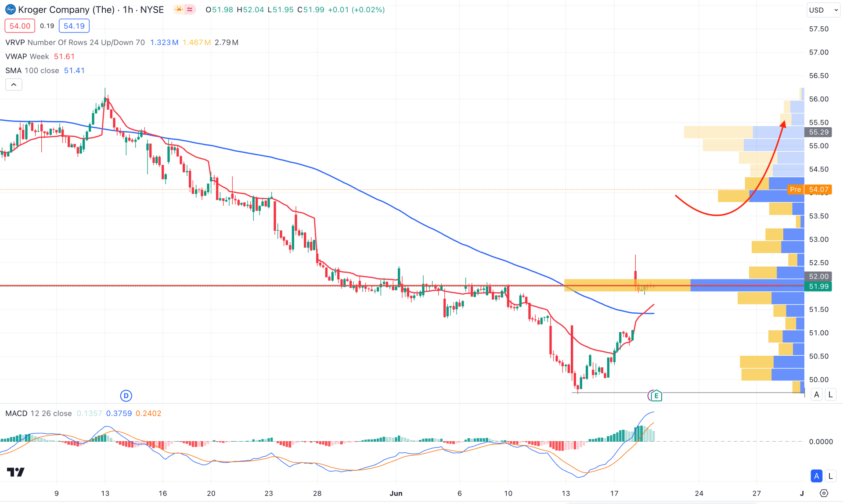
Task: Click the 51.41 SMA value
Action: coord(74,70)
